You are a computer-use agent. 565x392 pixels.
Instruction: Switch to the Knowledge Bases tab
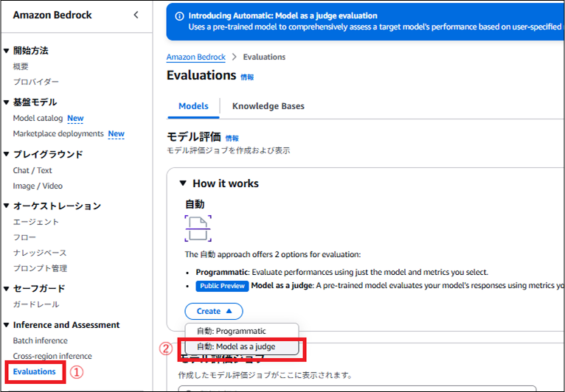point(268,106)
